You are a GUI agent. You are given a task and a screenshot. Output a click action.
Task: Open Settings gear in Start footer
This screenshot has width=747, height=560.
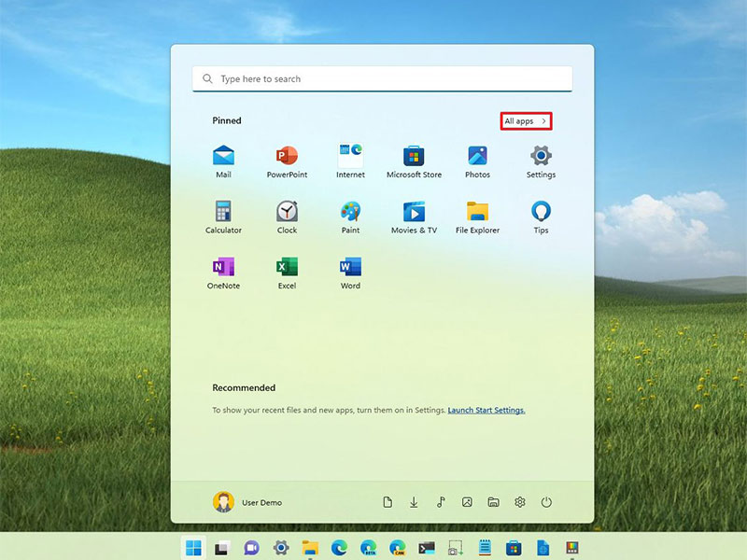520,502
